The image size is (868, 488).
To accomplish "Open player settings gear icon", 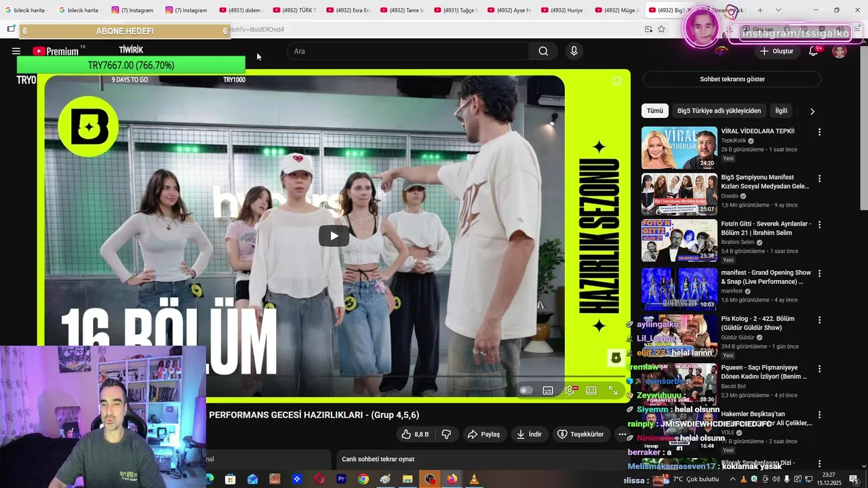I will [570, 390].
